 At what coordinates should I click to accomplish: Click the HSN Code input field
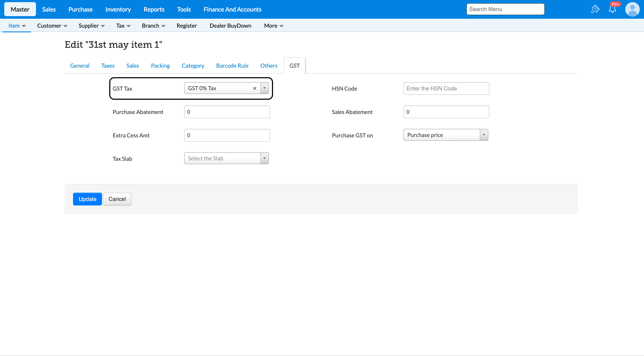pyautogui.click(x=446, y=88)
